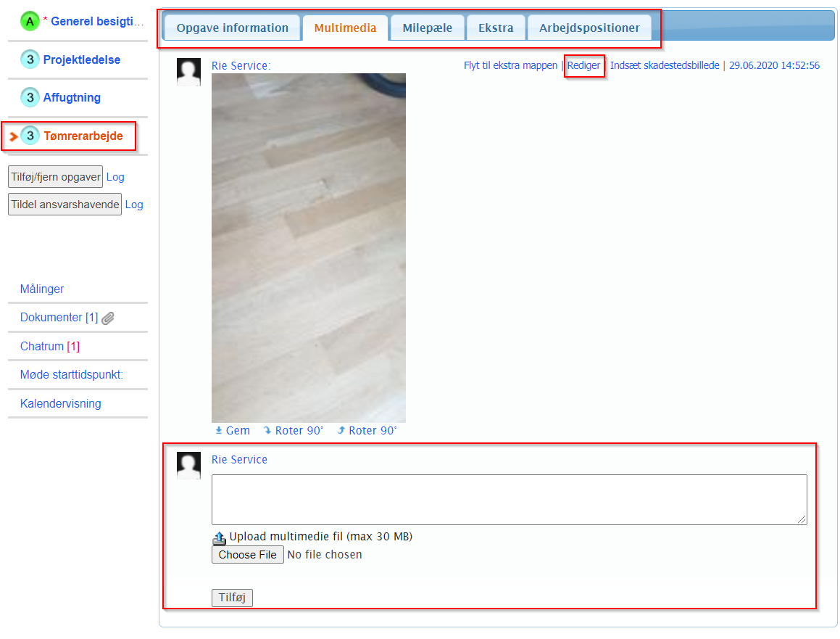Click the Projektledelse status circle icon
Viewport: 840px width, 639px height.
(x=30, y=59)
